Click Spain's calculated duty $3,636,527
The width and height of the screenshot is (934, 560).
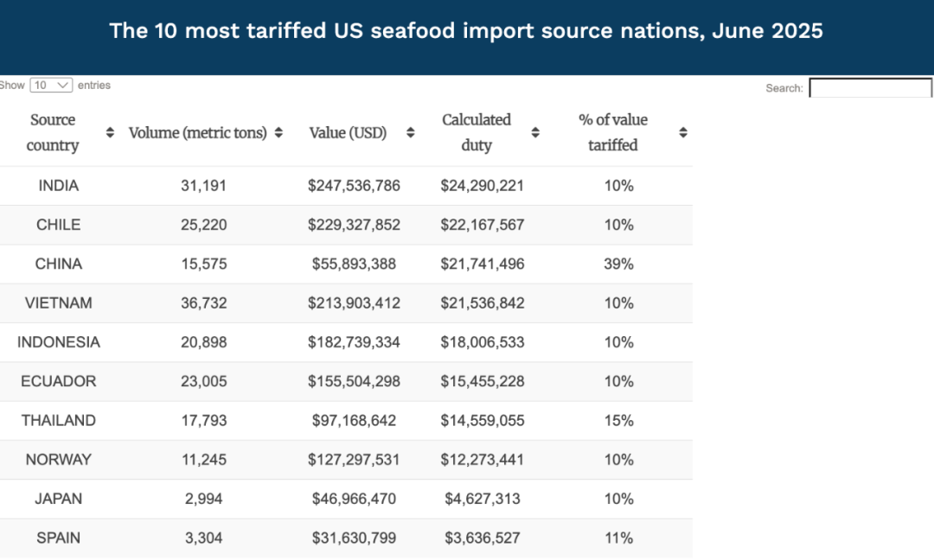pyautogui.click(x=483, y=538)
